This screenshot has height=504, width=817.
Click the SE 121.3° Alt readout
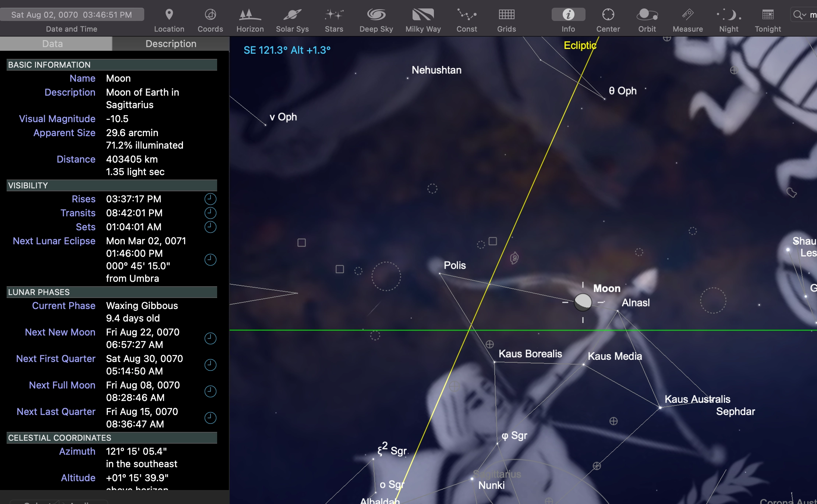point(287,50)
